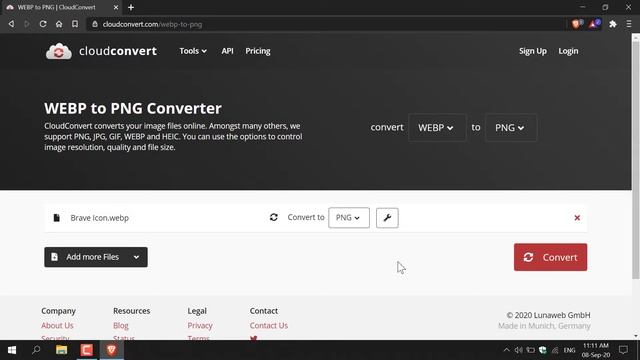Open Windows taskbar search
The width and height of the screenshot is (640, 360).
(x=36, y=350)
